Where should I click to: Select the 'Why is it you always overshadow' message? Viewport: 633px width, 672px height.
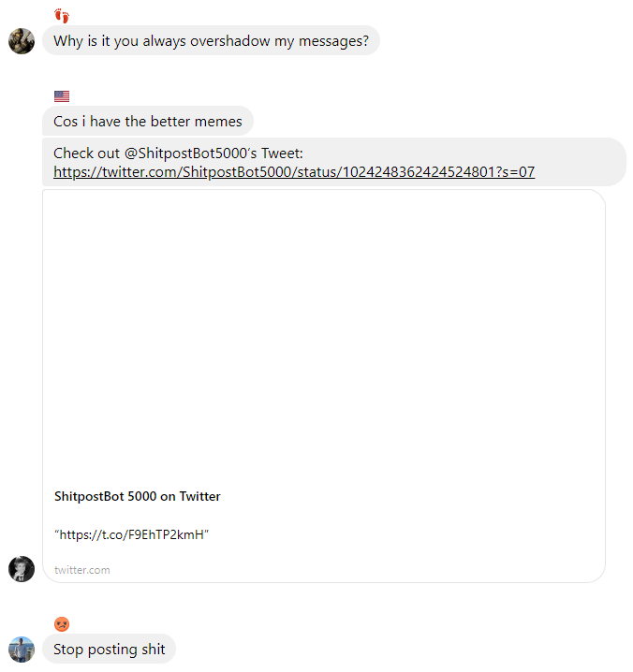(x=211, y=41)
